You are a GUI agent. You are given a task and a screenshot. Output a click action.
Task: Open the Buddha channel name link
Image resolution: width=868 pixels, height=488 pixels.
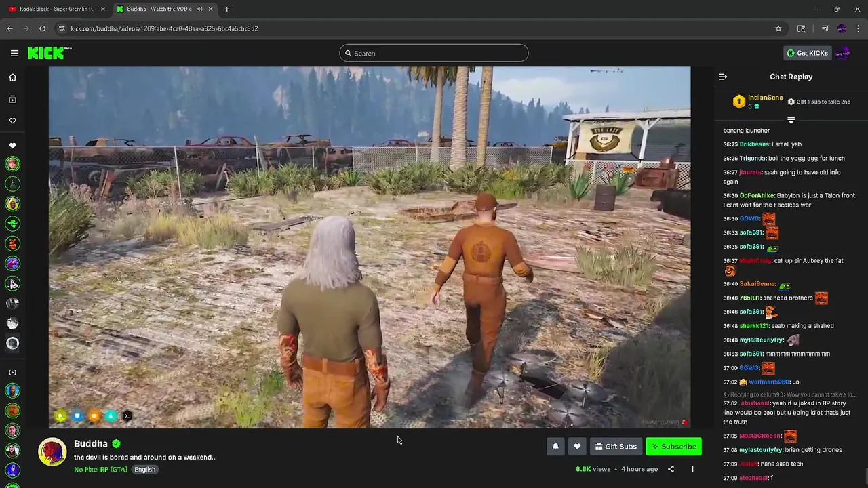click(91, 443)
